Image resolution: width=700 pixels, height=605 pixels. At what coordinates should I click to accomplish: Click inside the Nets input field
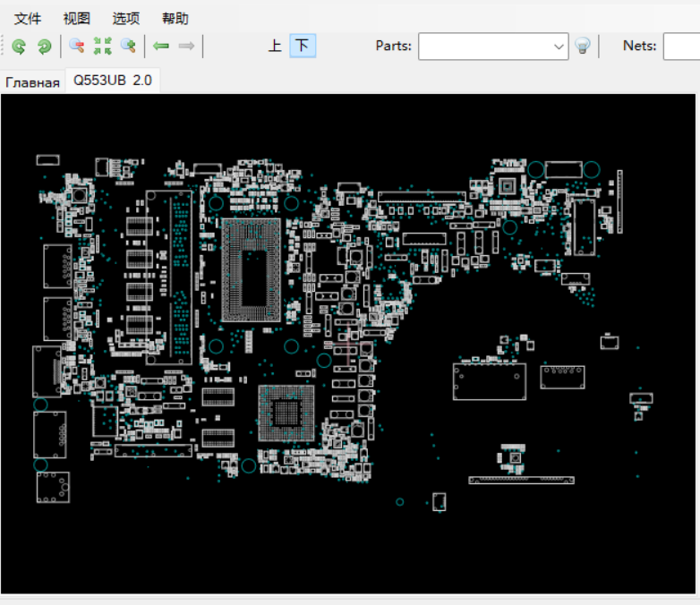pyautogui.click(x=680, y=47)
